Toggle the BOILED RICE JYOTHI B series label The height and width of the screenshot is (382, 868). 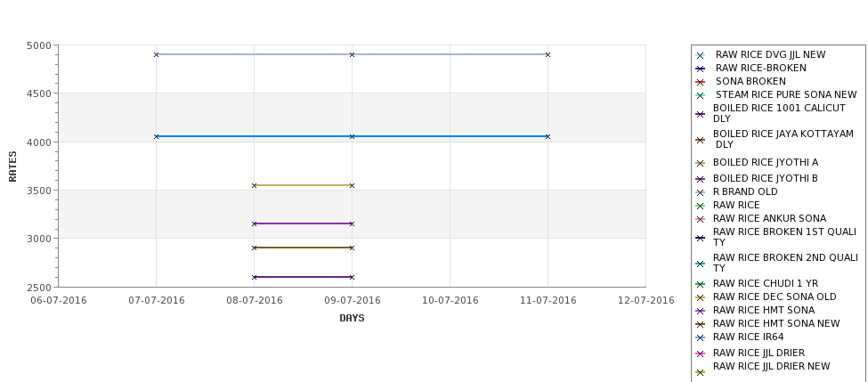click(x=765, y=178)
